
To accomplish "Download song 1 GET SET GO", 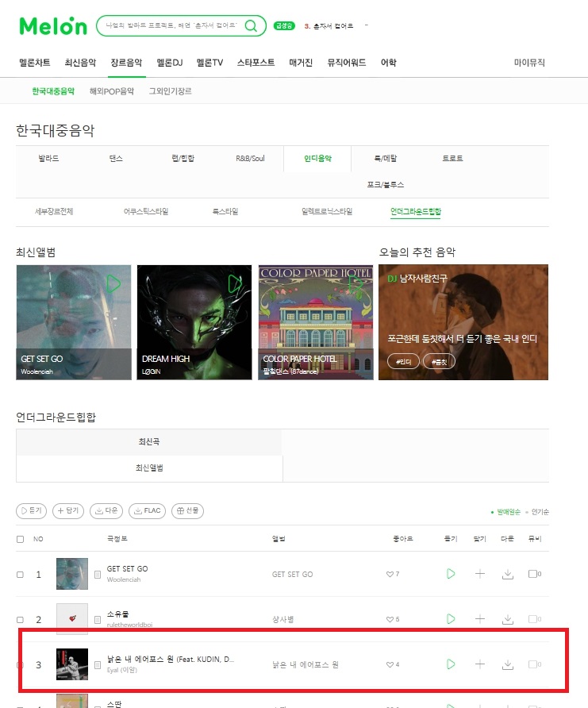I will [508, 574].
